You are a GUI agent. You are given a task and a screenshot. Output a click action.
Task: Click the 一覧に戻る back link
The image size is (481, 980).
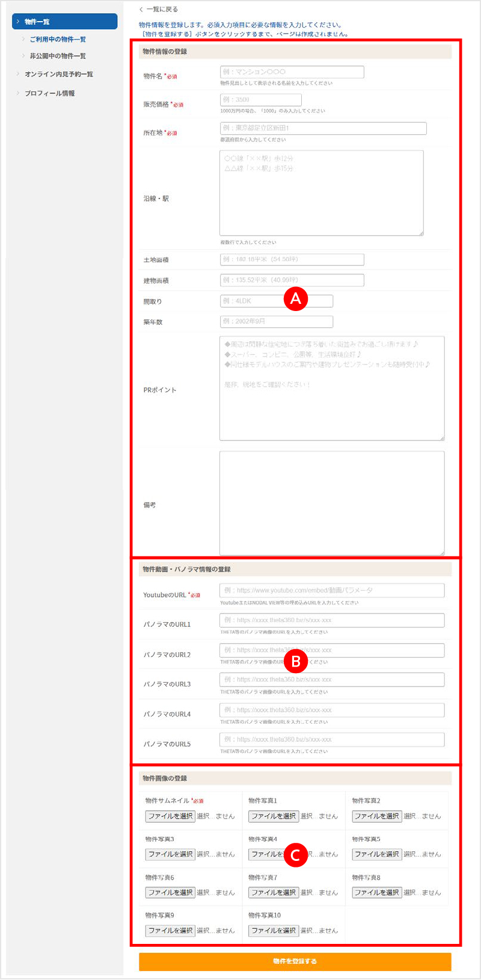click(159, 10)
